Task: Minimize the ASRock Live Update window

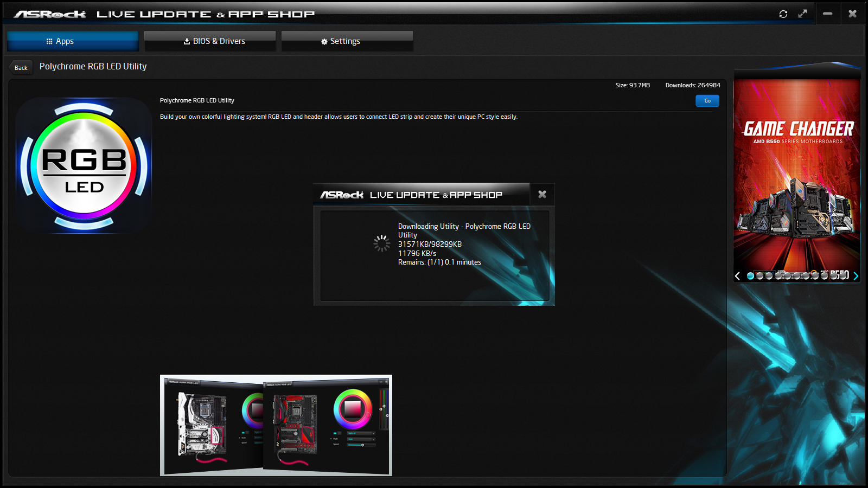Action: click(x=827, y=14)
